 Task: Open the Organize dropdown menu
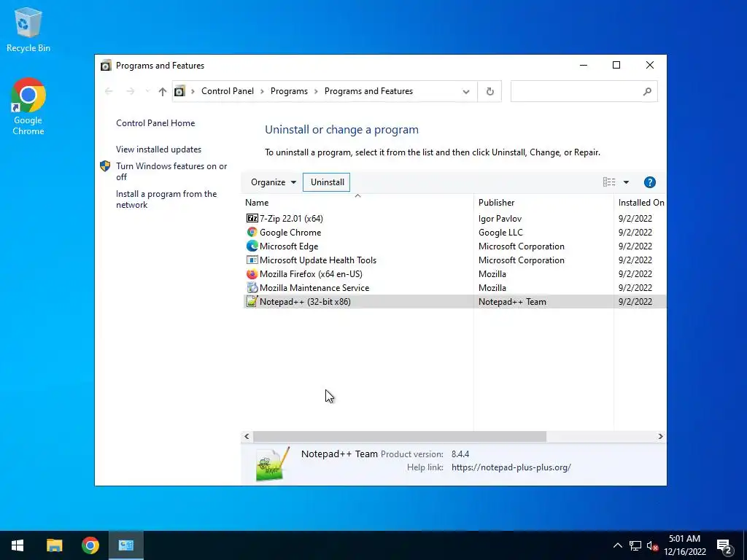pos(274,182)
